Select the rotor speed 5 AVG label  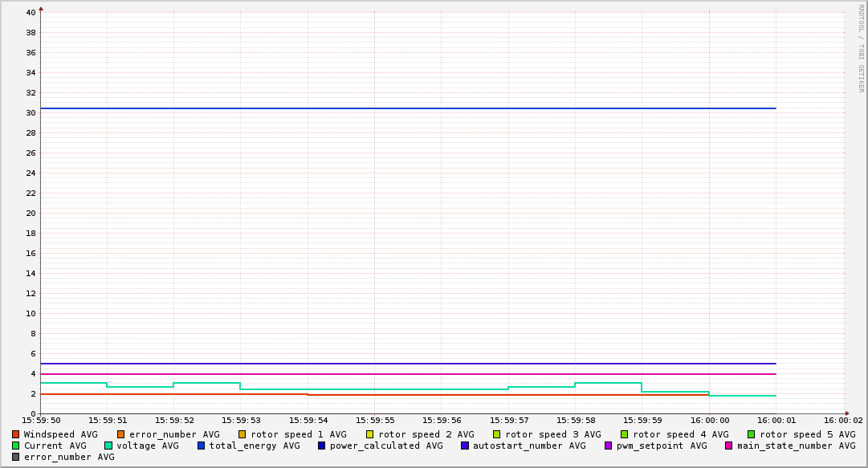pyautogui.click(x=808, y=434)
